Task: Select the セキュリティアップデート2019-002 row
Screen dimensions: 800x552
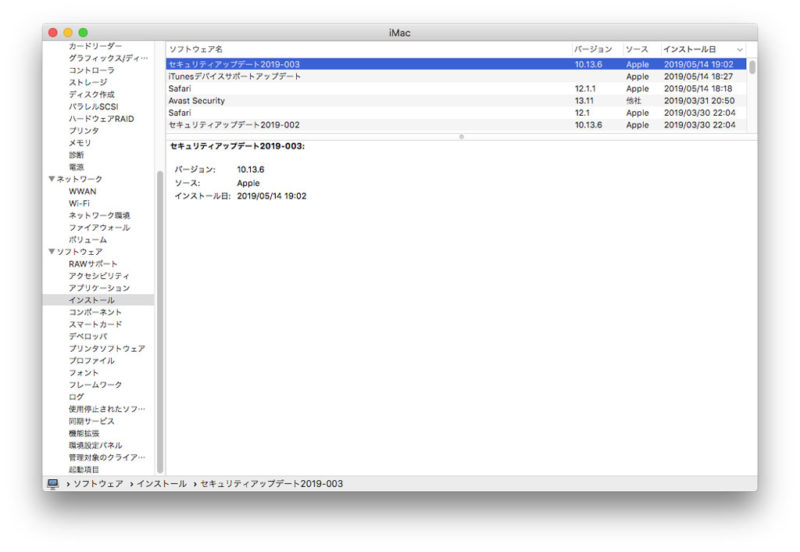Action: (x=456, y=125)
